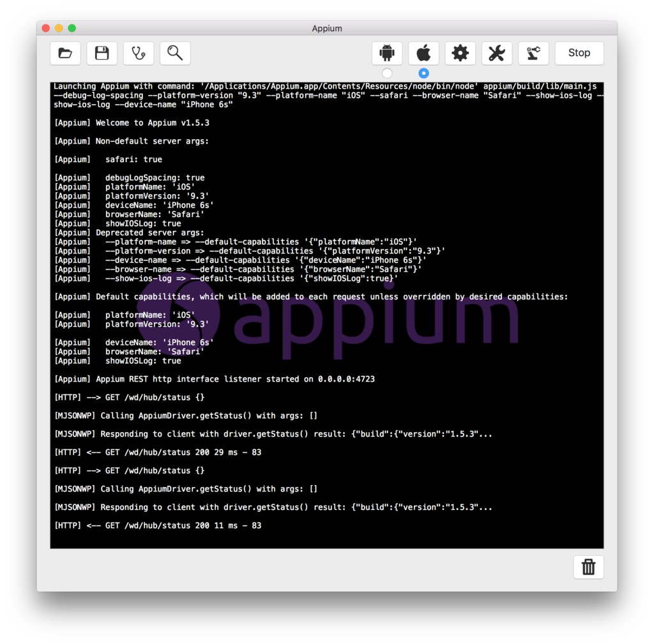The height and width of the screenshot is (644, 654).
Task: Click the 'Deprecated server args:' log line
Action: point(129,232)
